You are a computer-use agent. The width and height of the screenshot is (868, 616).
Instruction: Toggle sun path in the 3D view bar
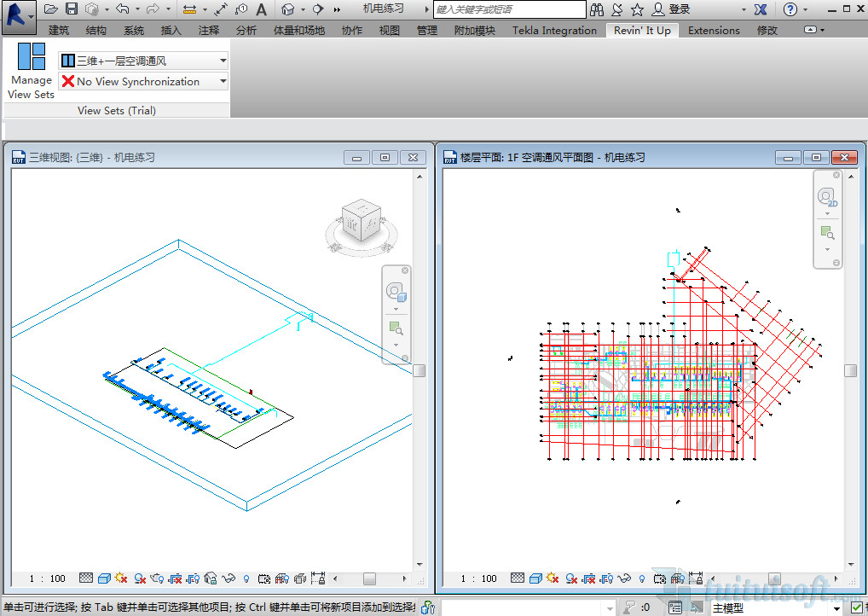click(121, 578)
